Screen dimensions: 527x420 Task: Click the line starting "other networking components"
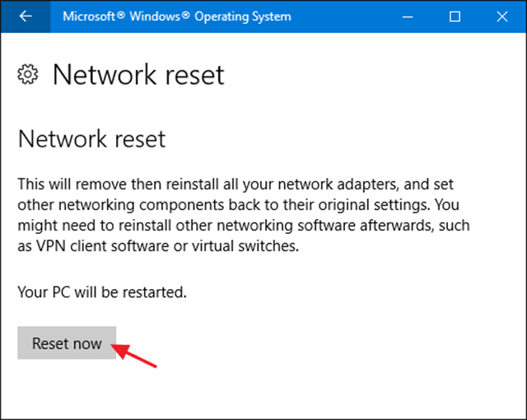[x=238, y=205]
